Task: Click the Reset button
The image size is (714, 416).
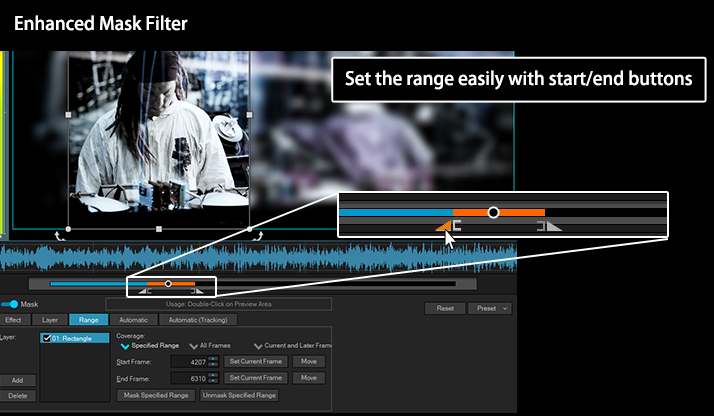Action: pyautogui.click(x=445, y=309)
